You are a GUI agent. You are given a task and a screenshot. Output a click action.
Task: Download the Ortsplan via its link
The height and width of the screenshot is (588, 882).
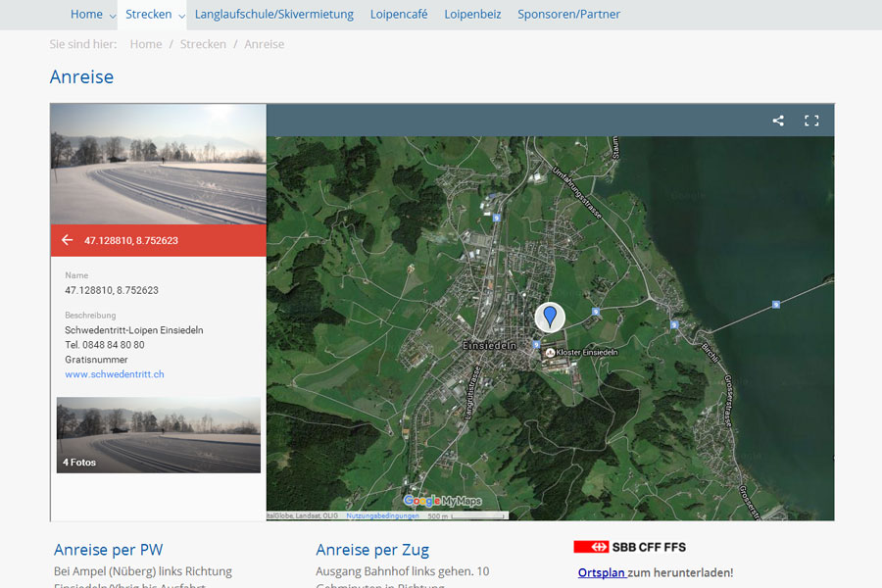coord(602,572)
